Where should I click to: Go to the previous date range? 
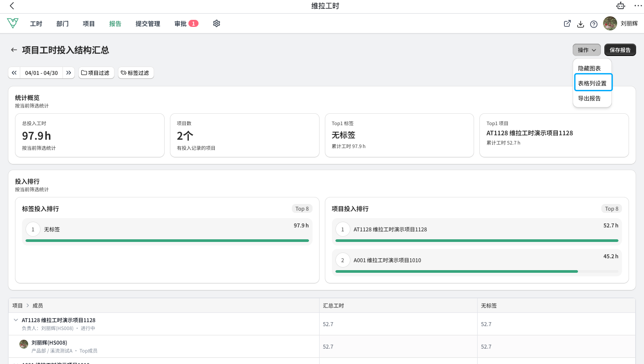point(14,73)
